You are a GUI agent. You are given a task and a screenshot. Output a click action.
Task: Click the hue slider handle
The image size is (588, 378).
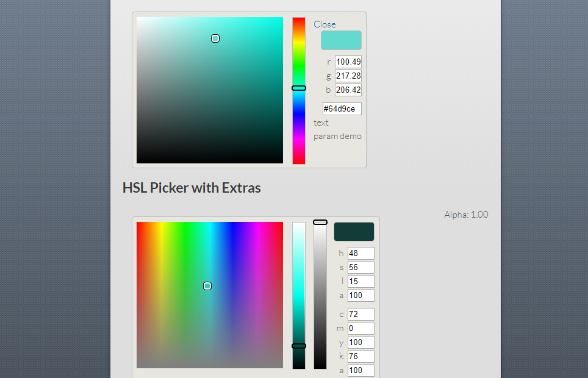[x=298, y=88]
